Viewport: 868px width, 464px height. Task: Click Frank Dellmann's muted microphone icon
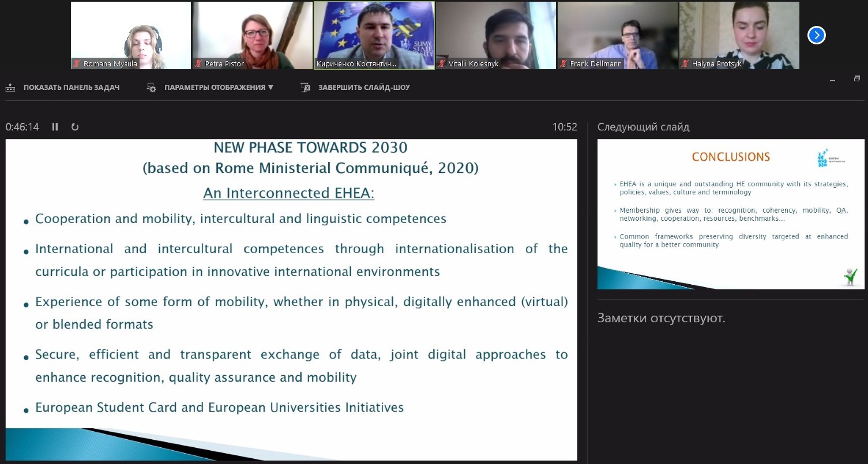pyautogui.click(x=563, y=64)
